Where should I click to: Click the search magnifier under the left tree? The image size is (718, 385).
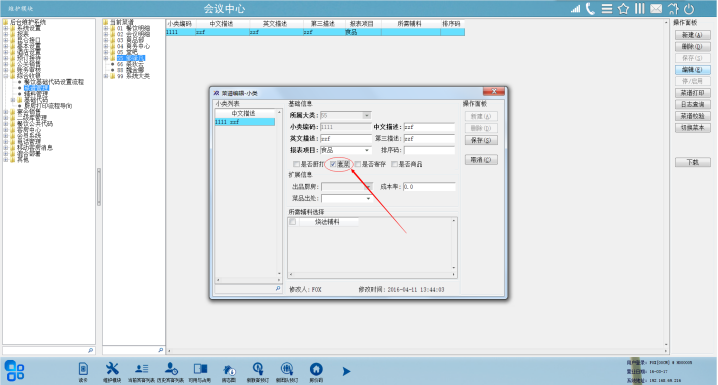pos(90,350)
